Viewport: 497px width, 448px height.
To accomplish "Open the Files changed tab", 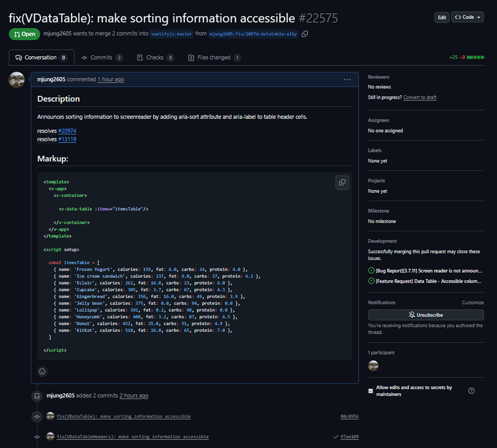I will pos(214,58).
